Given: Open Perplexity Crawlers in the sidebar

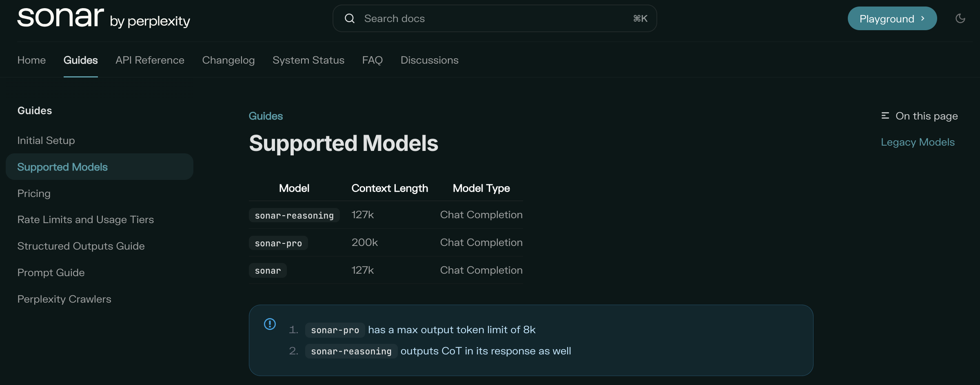Looking at the screenshot, I should (64, 299).
